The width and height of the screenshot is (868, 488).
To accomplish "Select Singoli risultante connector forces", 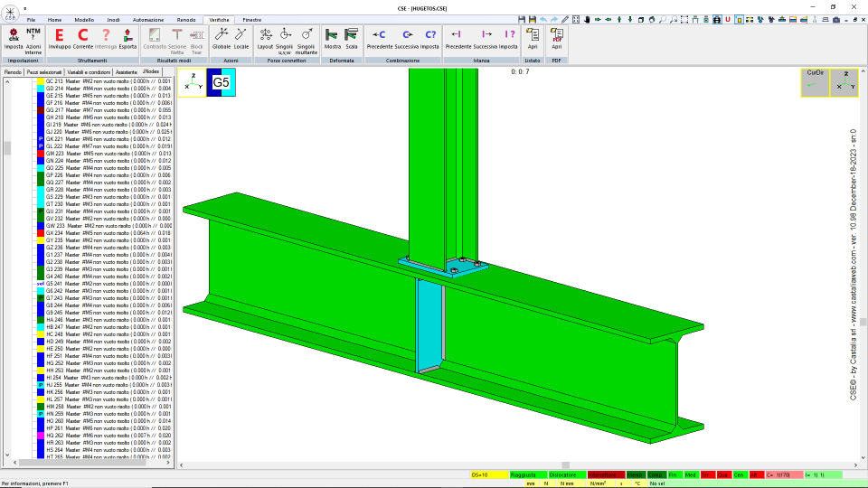I will 307,41.
